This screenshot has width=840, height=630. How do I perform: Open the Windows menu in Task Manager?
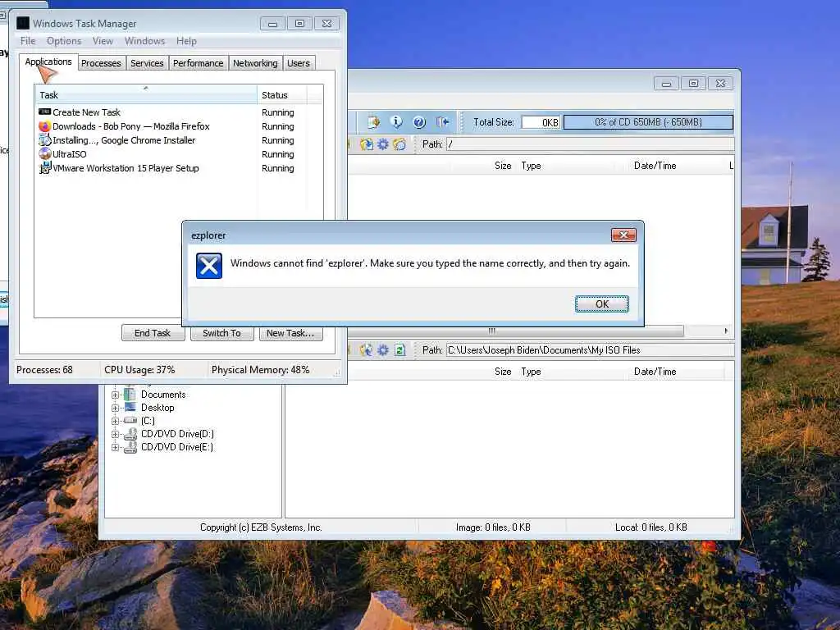point(144,41)
